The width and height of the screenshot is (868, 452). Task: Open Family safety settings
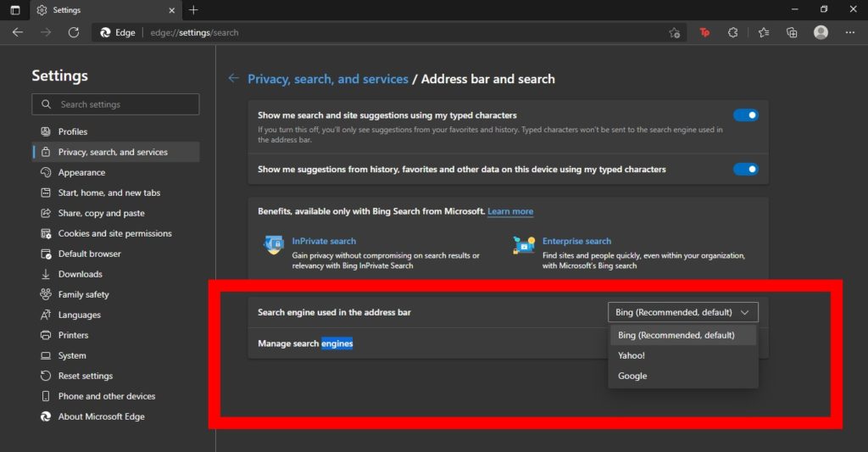[x=115, y=294]
